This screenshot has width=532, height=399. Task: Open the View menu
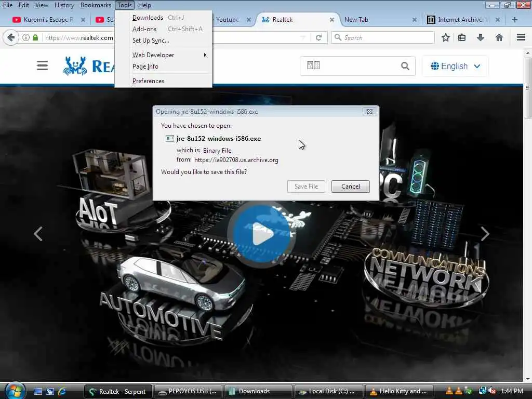coord(42,5)
